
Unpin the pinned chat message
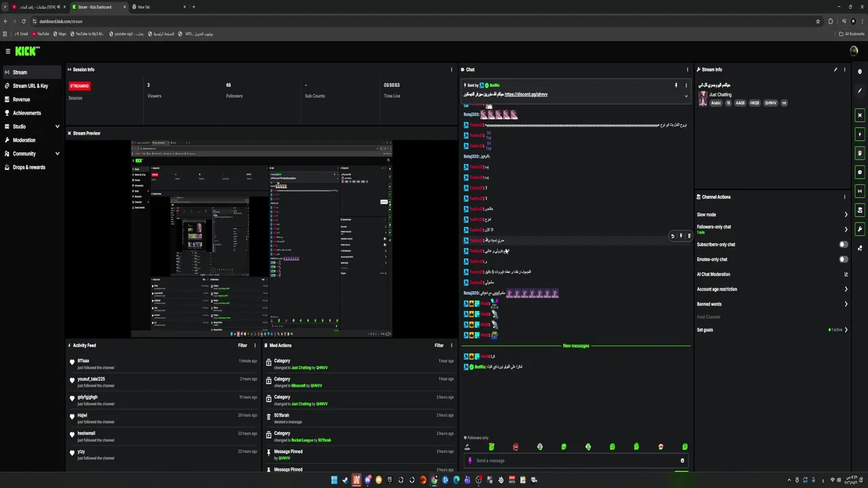pos(675,85)
